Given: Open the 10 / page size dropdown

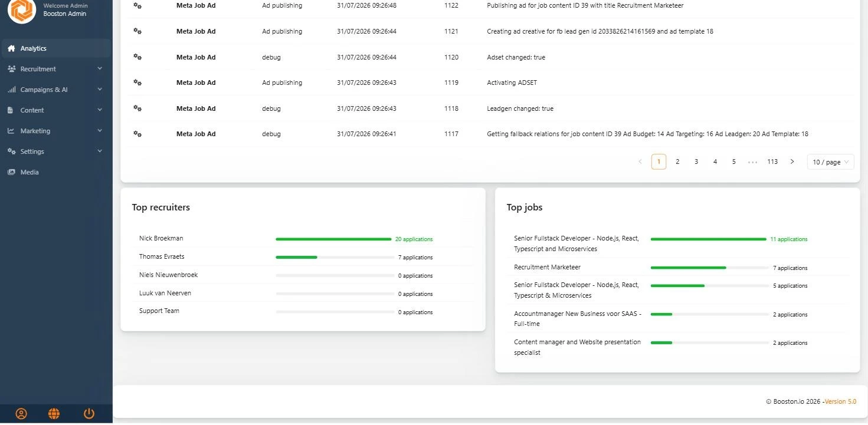Looking at the screenshot, I should pos(830,162).
